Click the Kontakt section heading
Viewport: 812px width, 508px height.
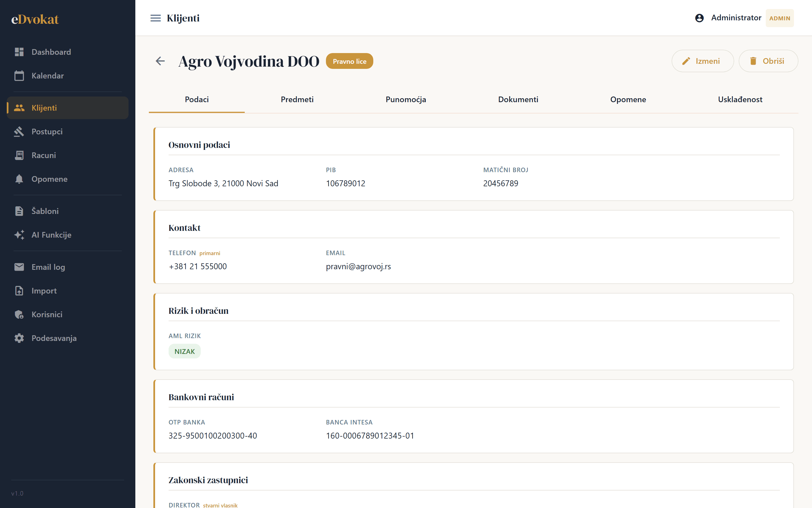[x=184, y=228]
